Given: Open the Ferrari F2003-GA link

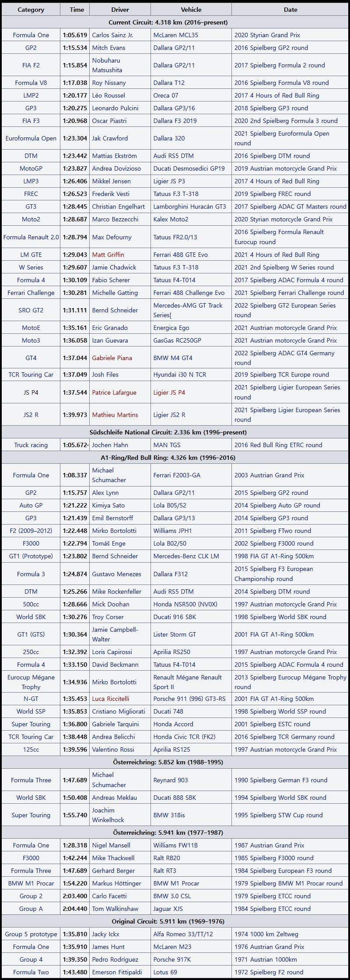Looking at the screenshot, I should tap(177, 475).
